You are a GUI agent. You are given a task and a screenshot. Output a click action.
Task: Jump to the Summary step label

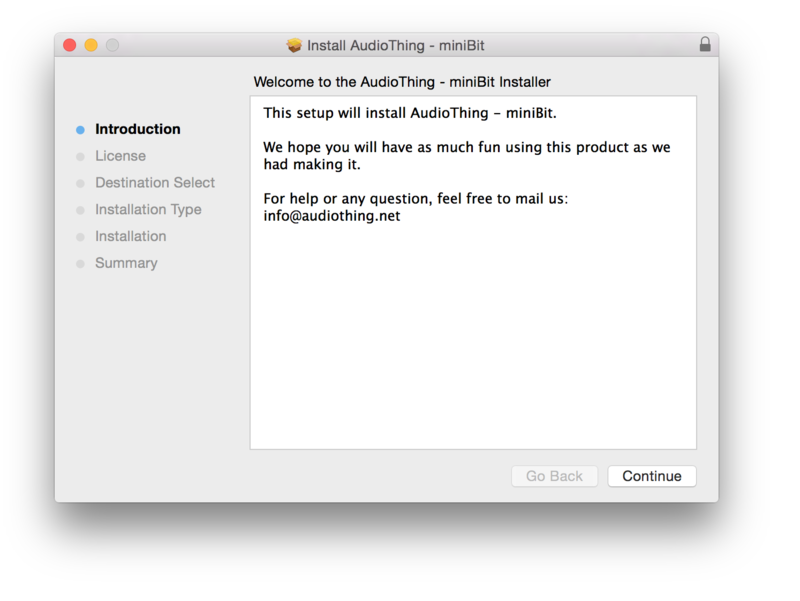(126, 264)
